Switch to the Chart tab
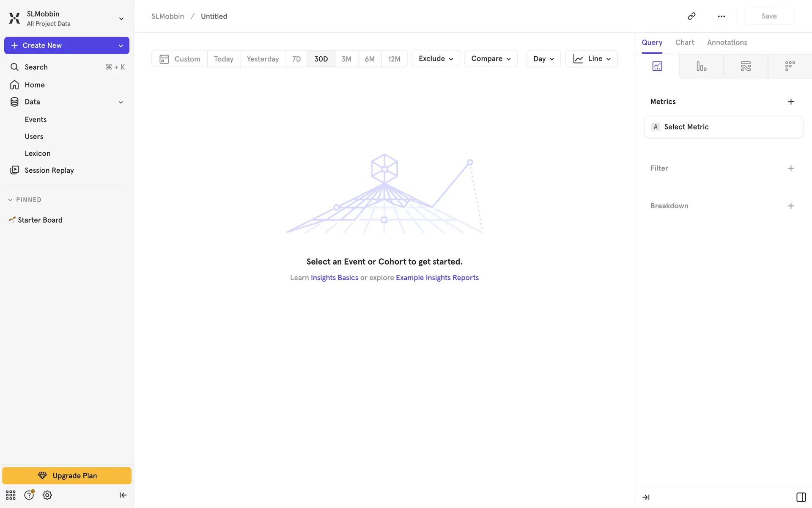The width and height of the screenshot is (812, 508). pos(684,42)
